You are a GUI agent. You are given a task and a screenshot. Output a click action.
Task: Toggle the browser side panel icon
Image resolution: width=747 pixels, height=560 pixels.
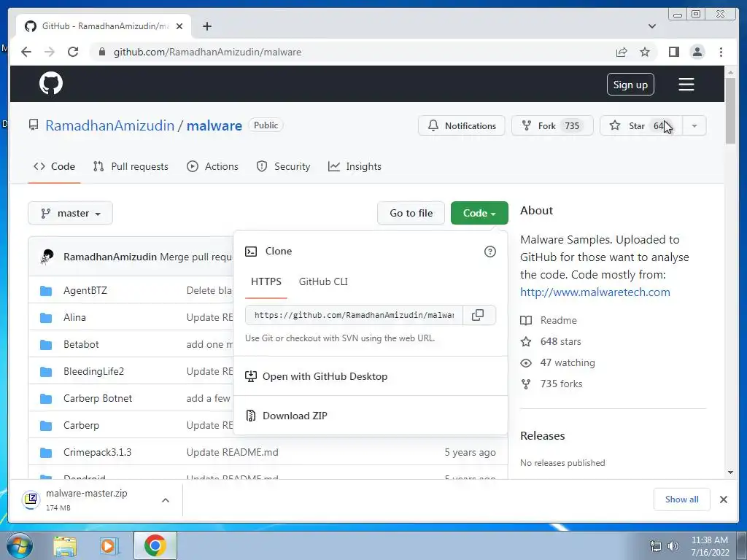pyautogui.click(x=673, y=52)
